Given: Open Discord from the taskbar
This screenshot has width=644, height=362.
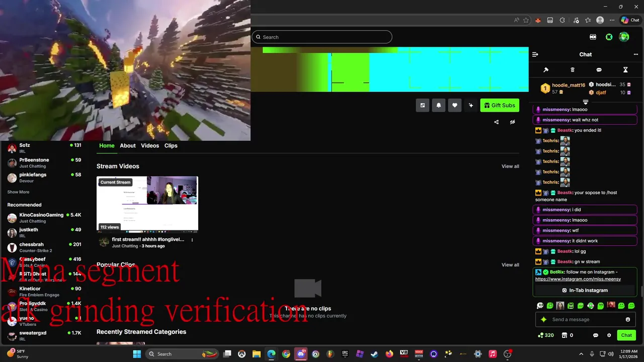Looking at the screenshot, I should coord(301,354).
